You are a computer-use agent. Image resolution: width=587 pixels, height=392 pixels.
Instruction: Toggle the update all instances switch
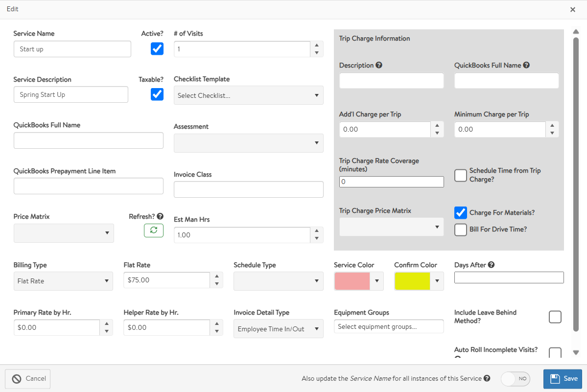pos(516,378)
